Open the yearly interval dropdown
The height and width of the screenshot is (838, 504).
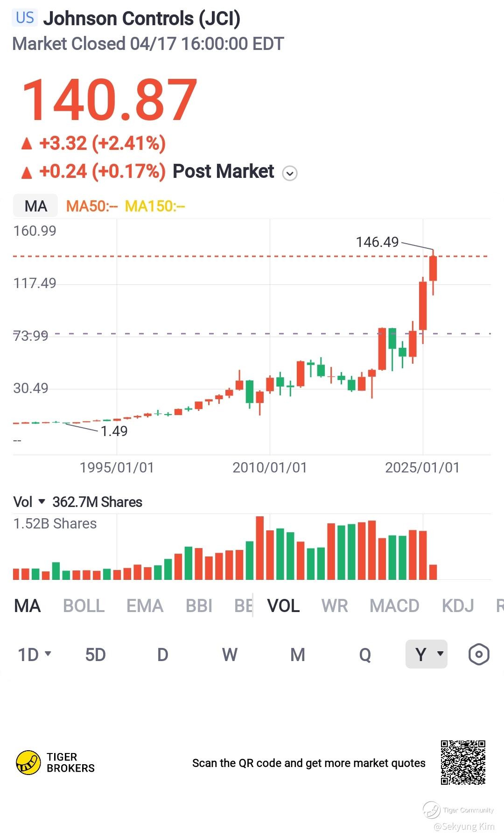point(427,654)
